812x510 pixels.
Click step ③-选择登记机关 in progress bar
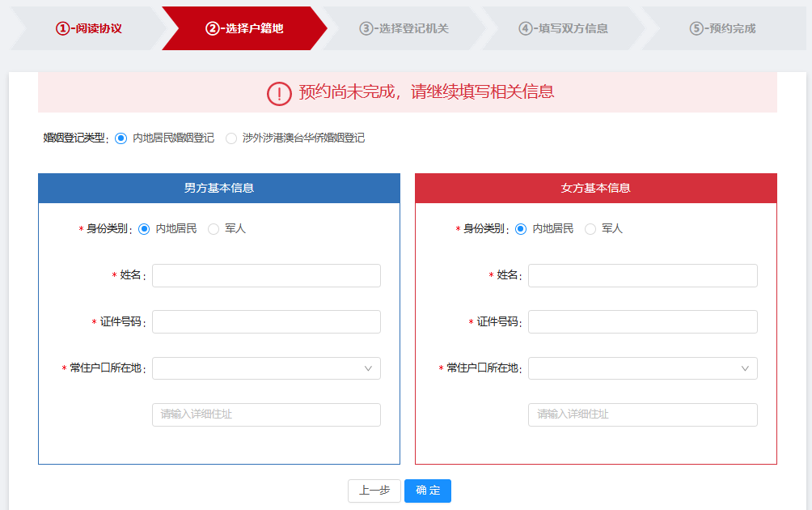pyautogui.click(x=404, y=28)
